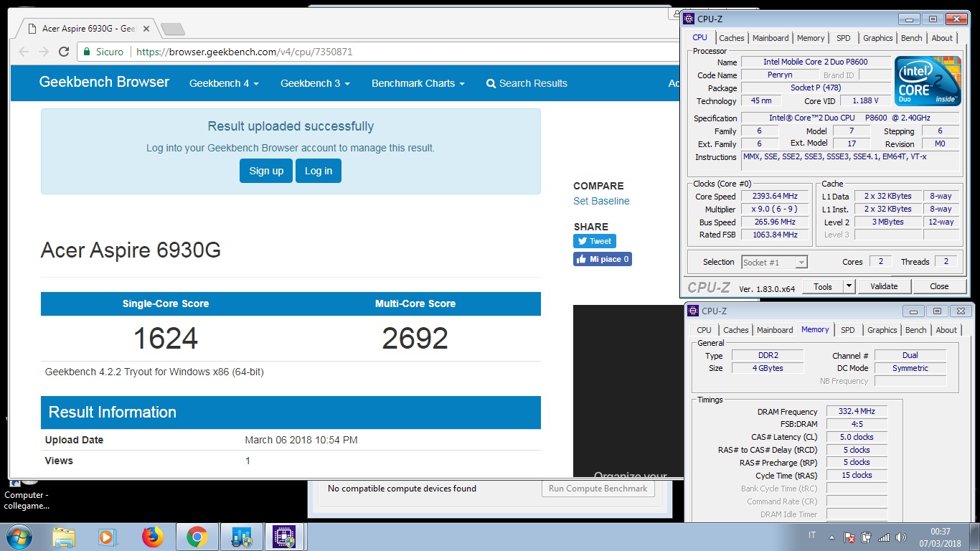Open Bench tab in top CPU-Z
Screen dimensions: 980x551
[912, 38]
